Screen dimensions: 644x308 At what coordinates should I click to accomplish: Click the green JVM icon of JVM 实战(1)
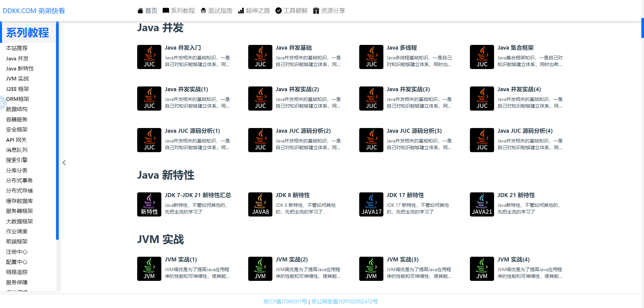point(149,268)
